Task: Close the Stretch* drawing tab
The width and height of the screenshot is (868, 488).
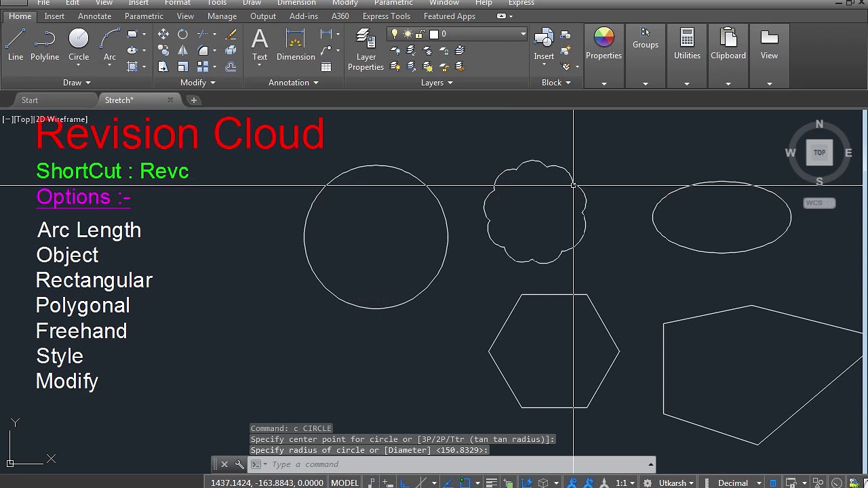Action: [x=170, y=100]
